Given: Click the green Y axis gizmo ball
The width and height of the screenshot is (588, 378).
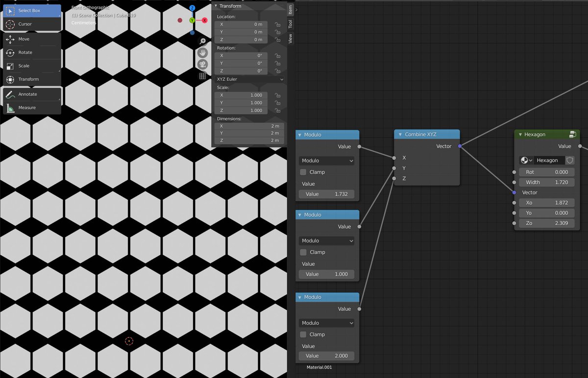Looking at the screenshot, I should point(193,21).
